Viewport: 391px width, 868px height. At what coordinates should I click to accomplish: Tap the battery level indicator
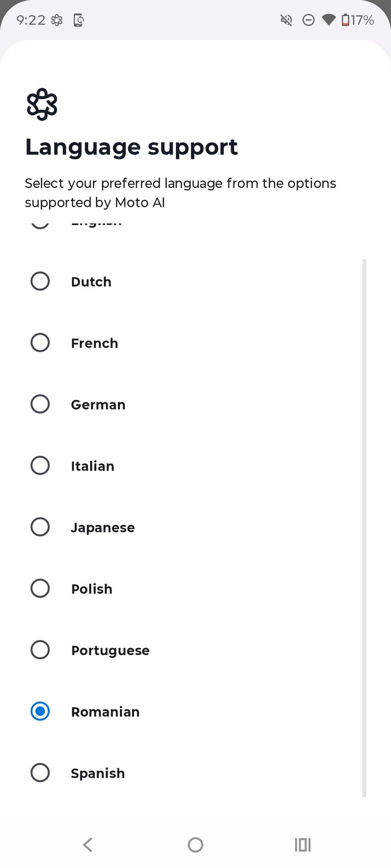[x=358, y=20]
